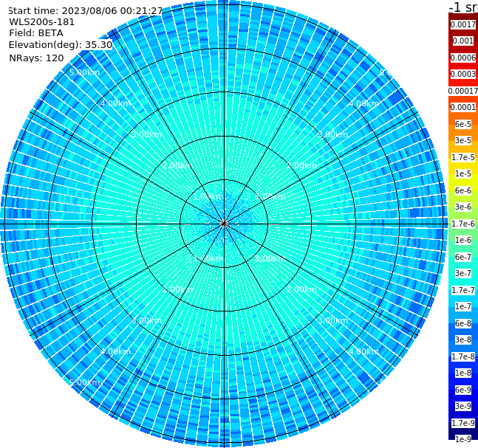Click the 2.00km label in lower-left quadrant
This screenshot has width=478, height=448.
tap(178, 289)
